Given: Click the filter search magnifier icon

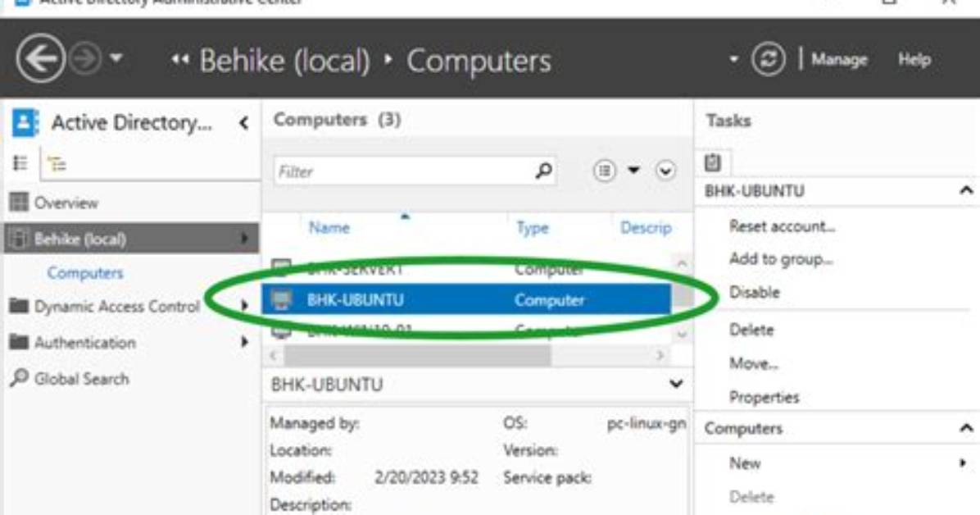Looking at the screenshot, I should click(x=544, y=171).
